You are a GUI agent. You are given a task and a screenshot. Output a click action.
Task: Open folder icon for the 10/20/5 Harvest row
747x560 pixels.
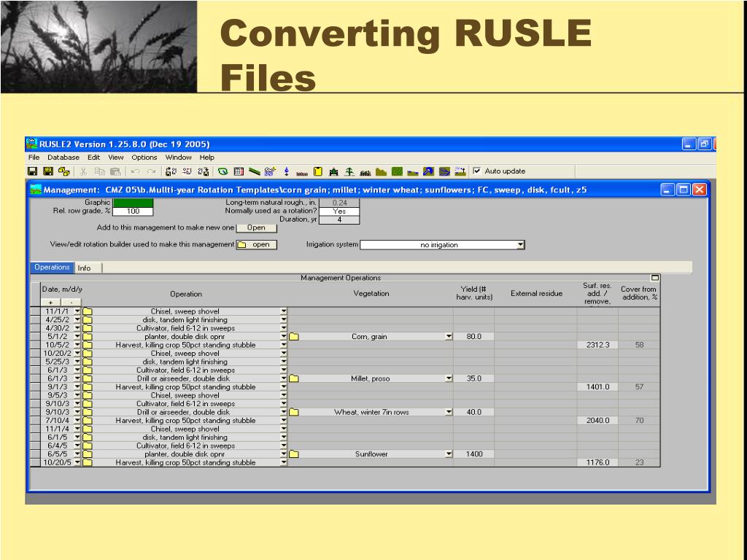(x=88, y=463)
